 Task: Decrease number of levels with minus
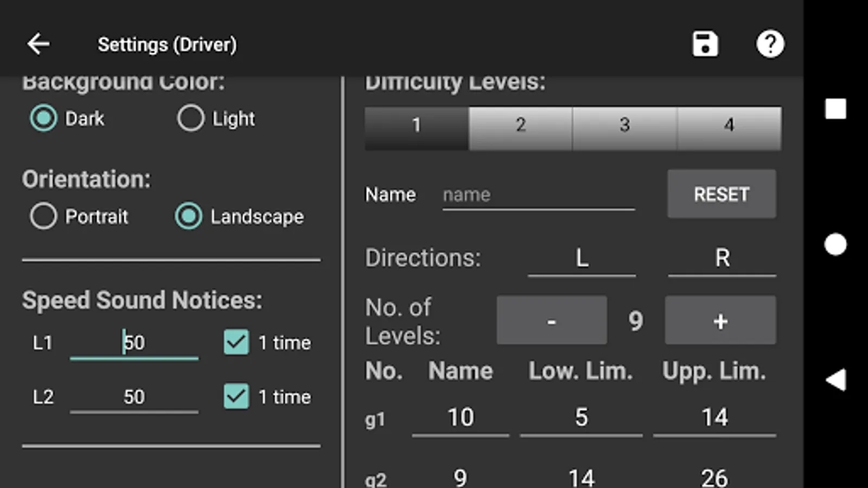(551, 320)
